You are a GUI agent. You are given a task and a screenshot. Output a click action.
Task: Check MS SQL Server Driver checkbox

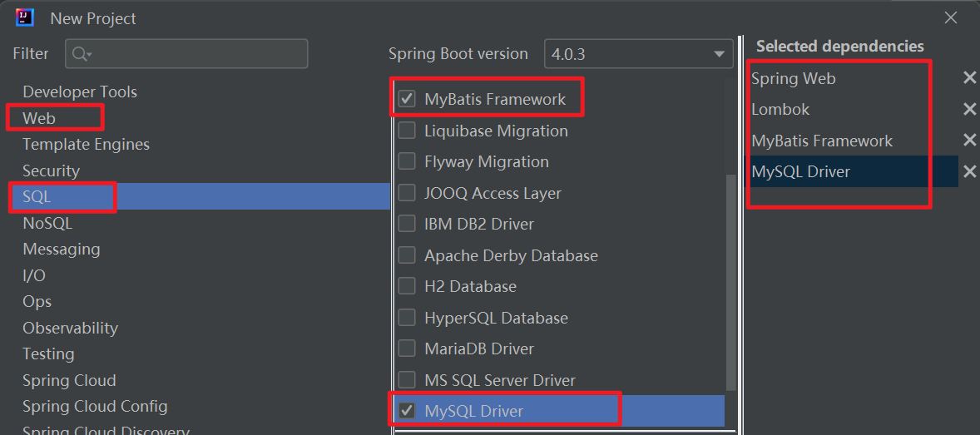click(407, 379)
